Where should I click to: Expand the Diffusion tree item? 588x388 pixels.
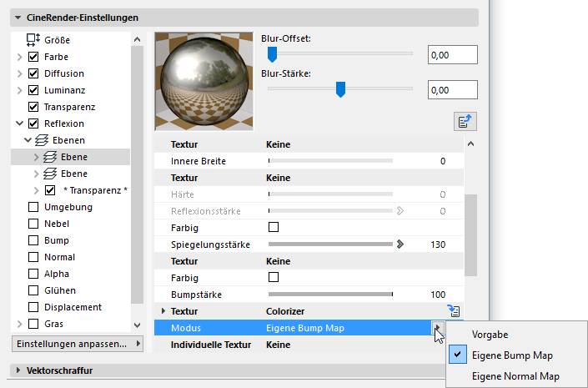19,73
